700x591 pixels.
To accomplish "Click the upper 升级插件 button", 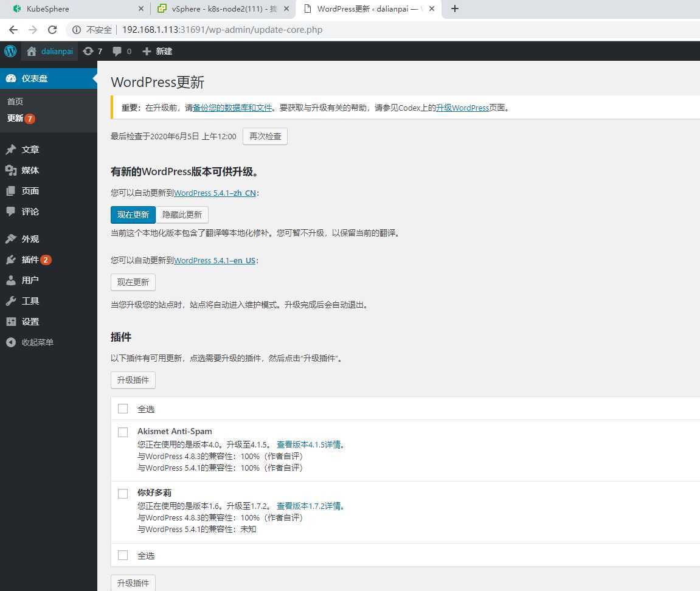I will (133, 380).
